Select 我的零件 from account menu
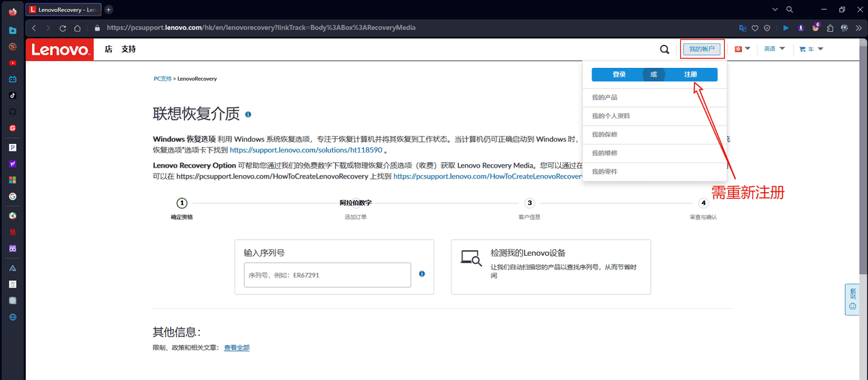The image size is (868, 380). click(x=654, y=172)
